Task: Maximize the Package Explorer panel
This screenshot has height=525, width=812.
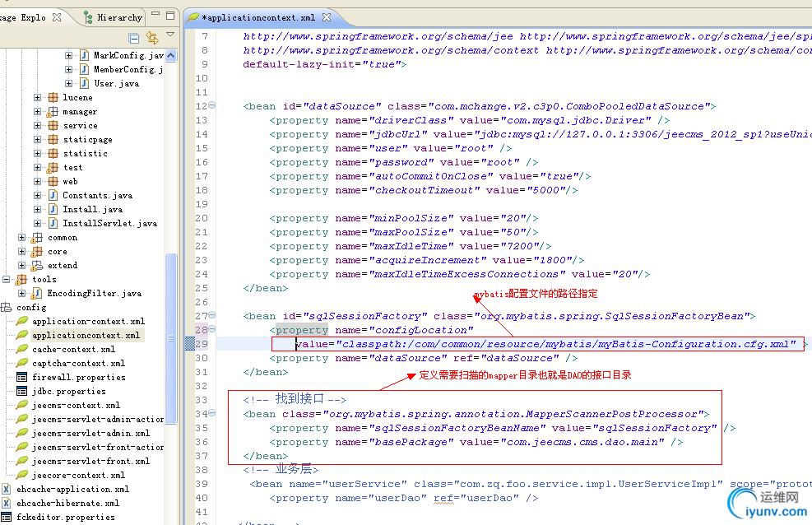Action: click(169, 16)
